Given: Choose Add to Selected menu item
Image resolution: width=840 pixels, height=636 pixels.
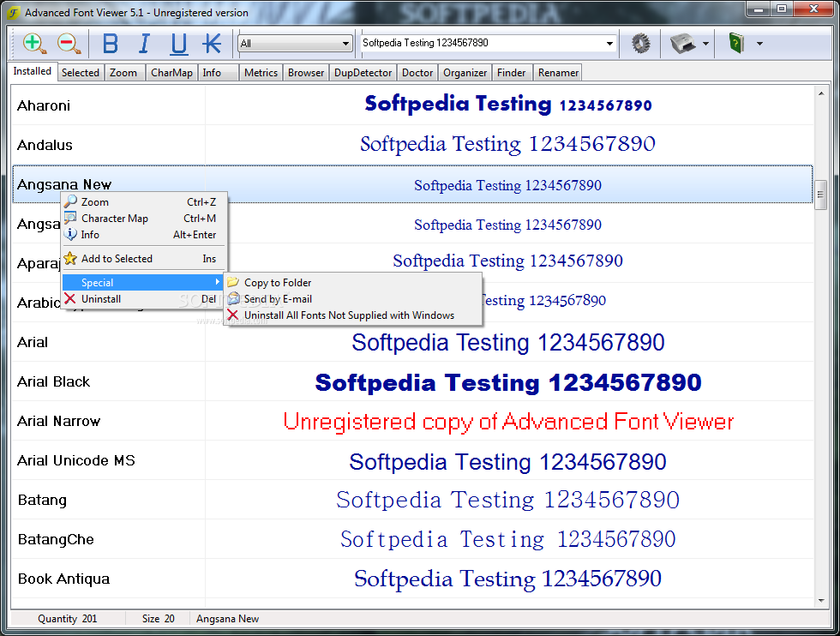Looking at the screenshot, I should click(x=145, y=258).
